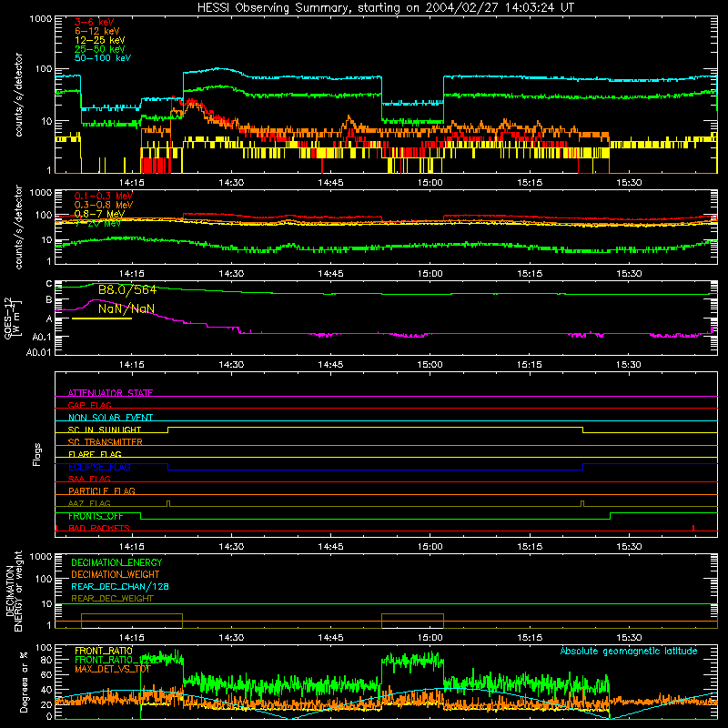Click the "FRONTS_OFF" flag label

(x=96, y=516)
